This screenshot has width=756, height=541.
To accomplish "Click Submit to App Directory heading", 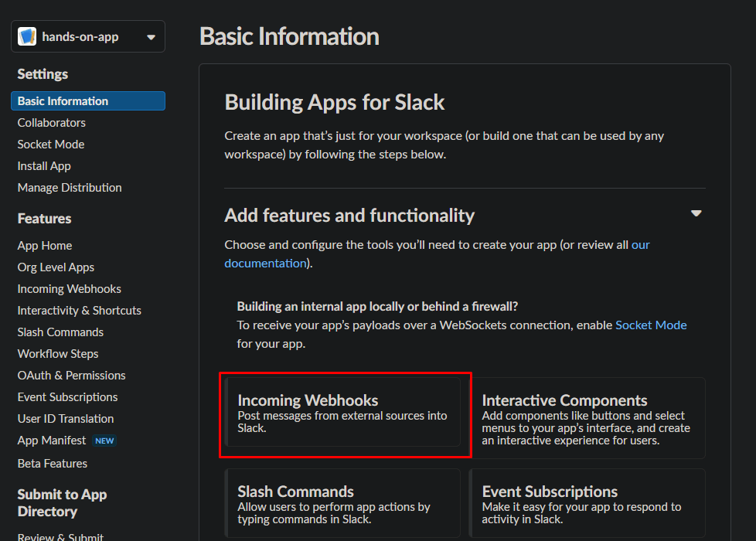I will coord(62,503).
